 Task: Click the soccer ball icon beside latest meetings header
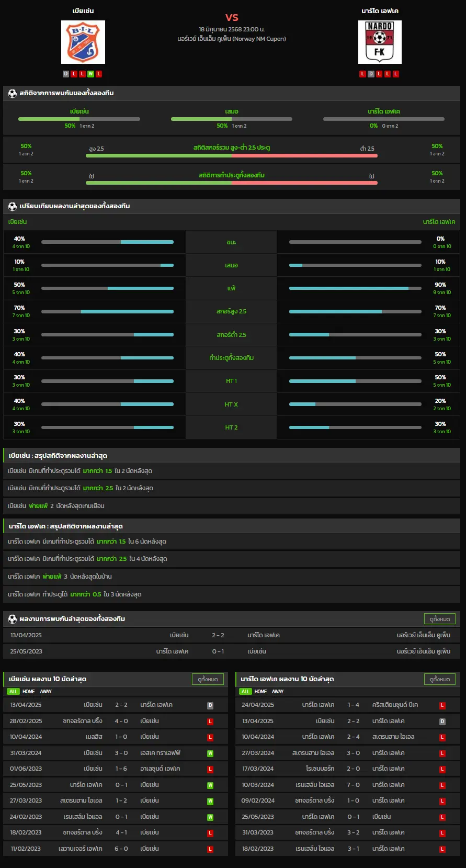click(x=13, y=619)
